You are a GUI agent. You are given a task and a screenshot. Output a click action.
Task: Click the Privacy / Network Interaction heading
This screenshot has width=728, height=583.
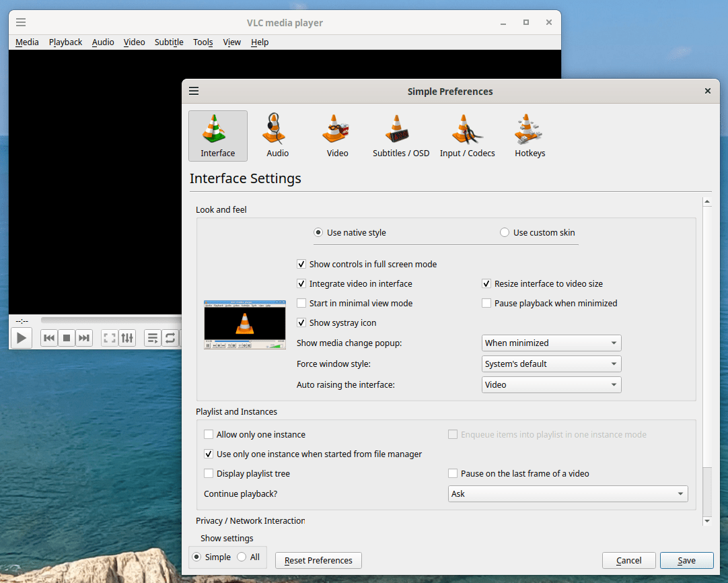click(x=250, y=521)
